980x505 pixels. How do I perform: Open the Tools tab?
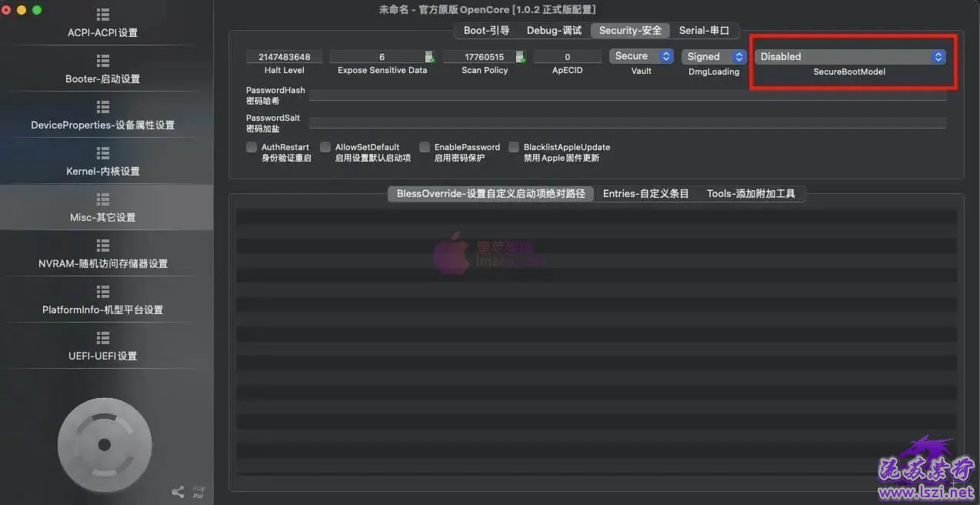point(751,194)
